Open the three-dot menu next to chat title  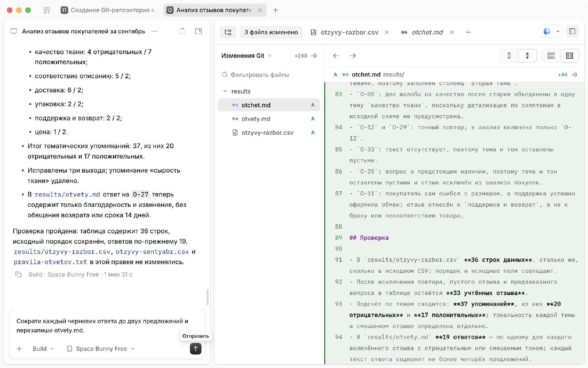[x=154, y=31]
